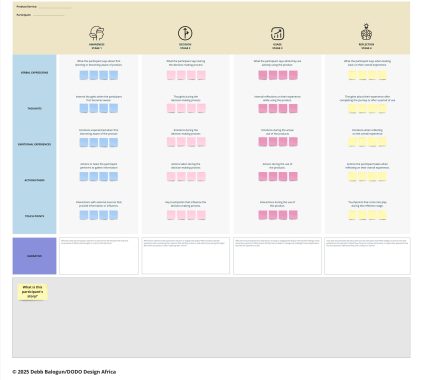The height and width of the screenshot is (380, 421).
Task: Select the Usage Stage 3 column label
Action: pos(277,46)
